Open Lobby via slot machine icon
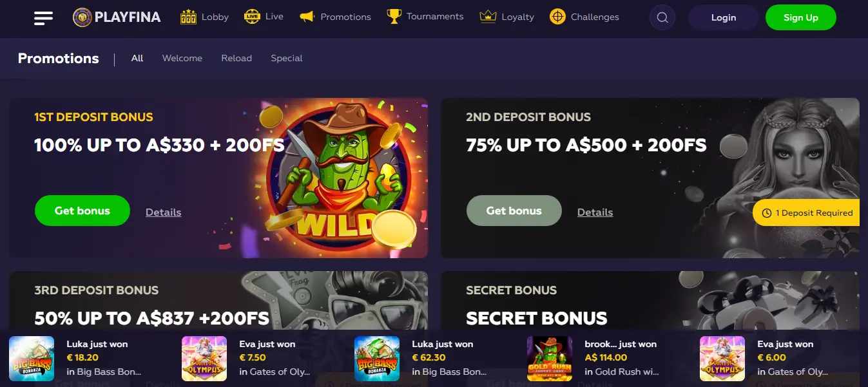 coord(188,17)
